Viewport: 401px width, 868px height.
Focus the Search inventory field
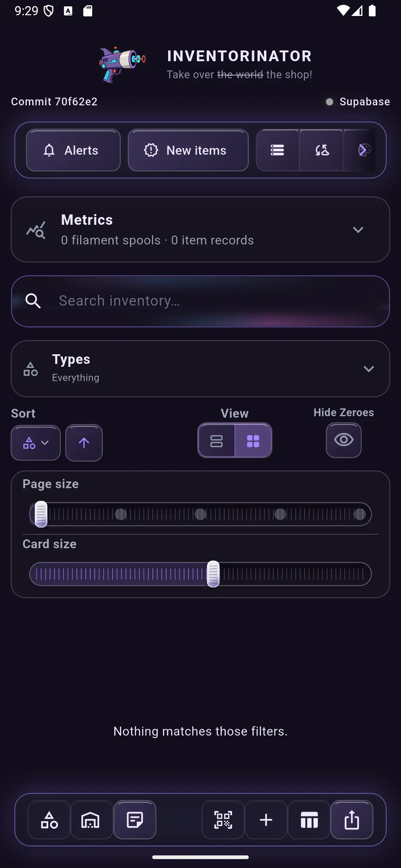pos(200,301)
